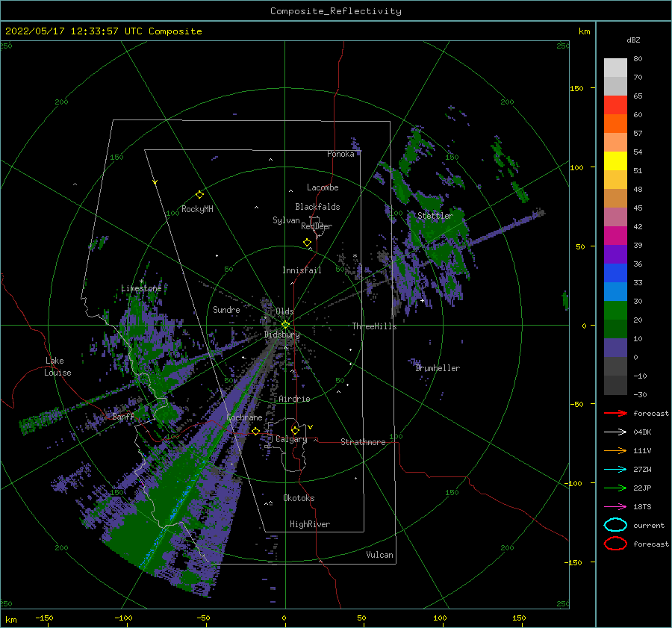Click the RockyMH map label

tap(197, 209)
